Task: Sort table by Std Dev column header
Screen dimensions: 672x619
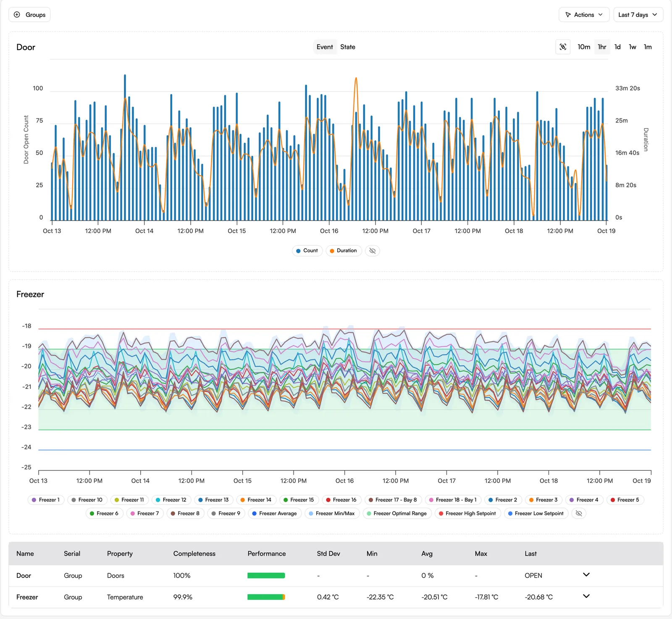Action: point(328,553)
